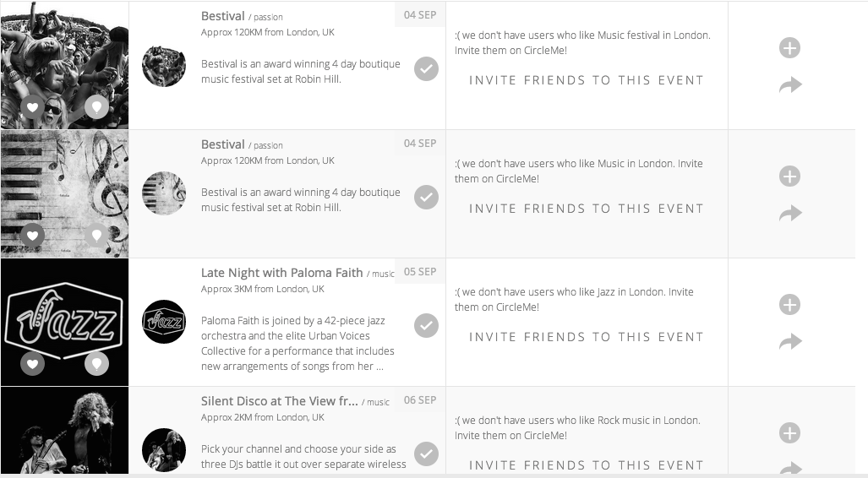Click lightbulb icon on the piano keys image
This screenshot has height=478, width=868.
(x=96, y=235)
